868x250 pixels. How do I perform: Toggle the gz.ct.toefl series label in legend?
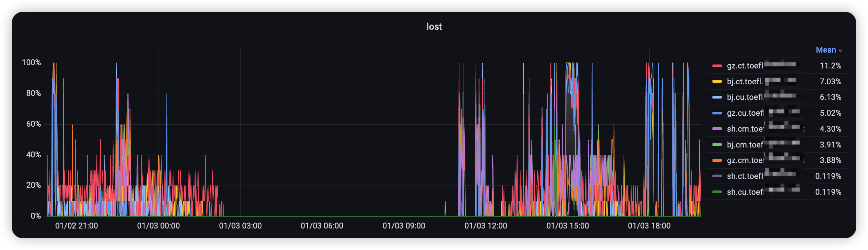click(x=745, y=66)
